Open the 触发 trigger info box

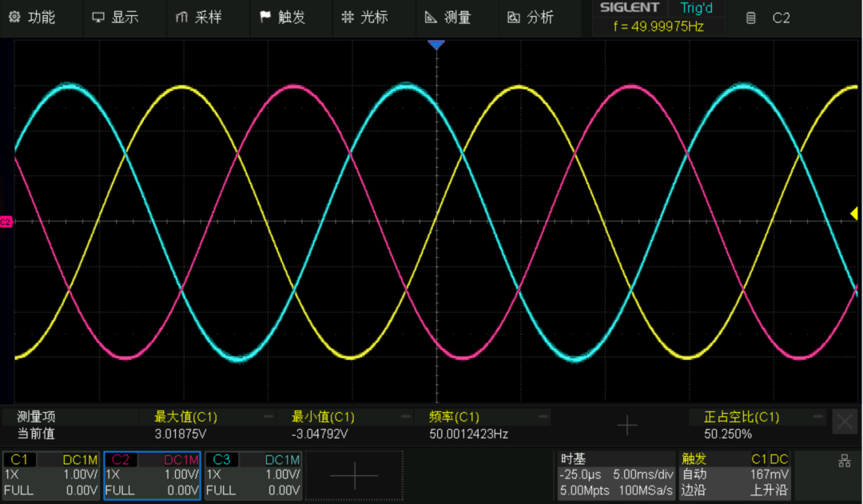coord(735,474)
